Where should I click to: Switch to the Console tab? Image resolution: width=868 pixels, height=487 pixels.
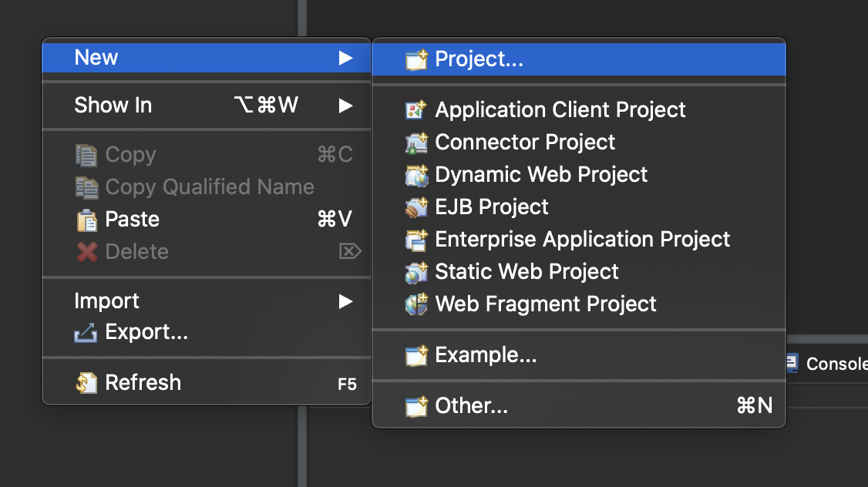coord(827,364)
